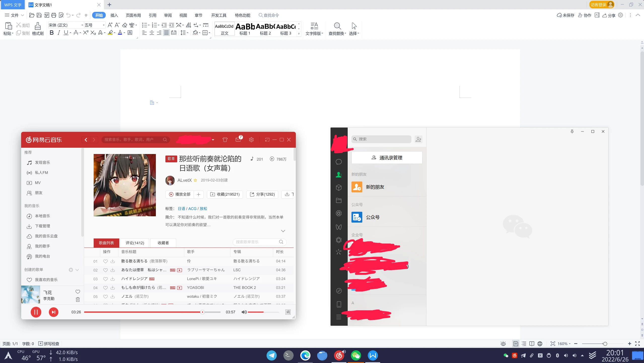Open the font size dropdown
Image resolution: width=644 pixels, height=363 pixels.
click(x=103, y=25)
